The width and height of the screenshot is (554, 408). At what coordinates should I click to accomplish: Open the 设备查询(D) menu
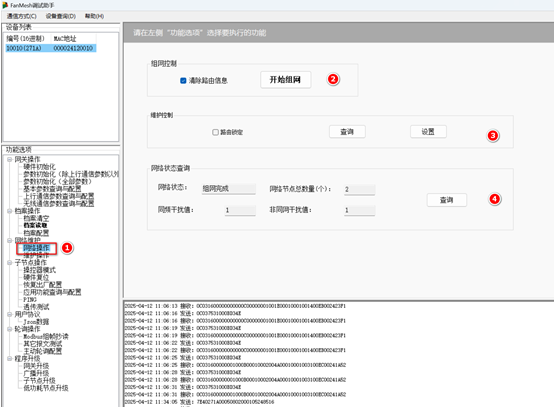61,16
